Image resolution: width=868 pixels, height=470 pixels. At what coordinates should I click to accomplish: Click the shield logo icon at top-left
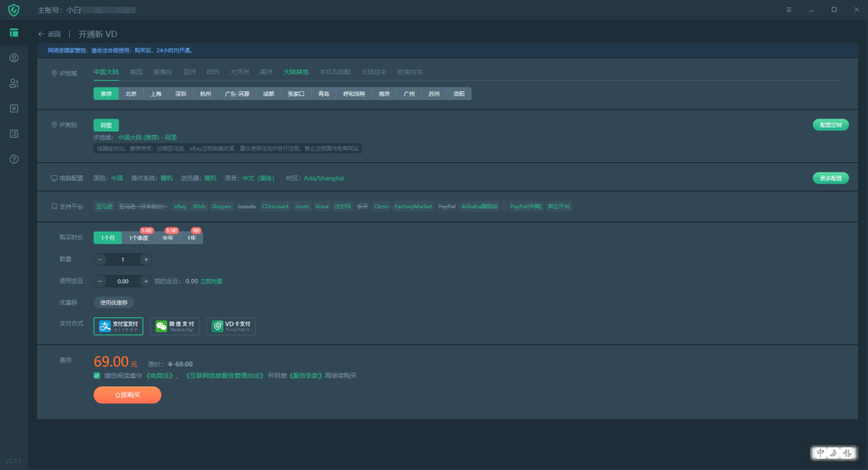coord(14,10)
